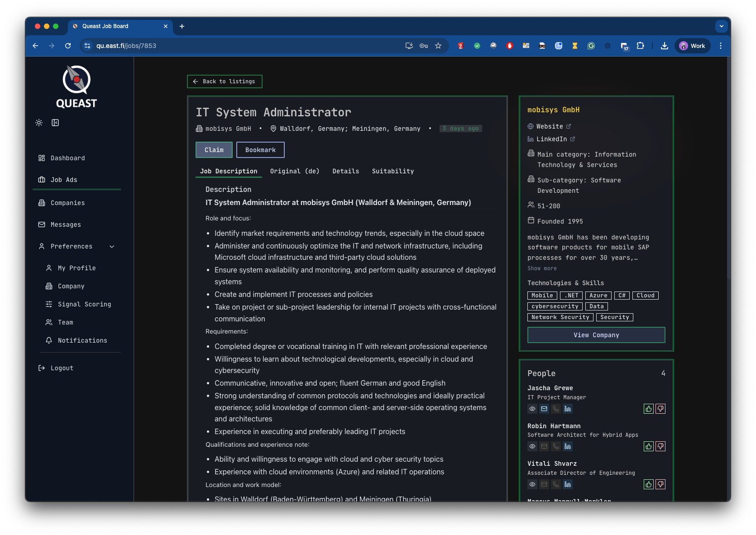This screenshot has height=535, width=756.
Task: Thumbs down Robin Hartmann
Action: pyautogui.click(x=660, y=446)
